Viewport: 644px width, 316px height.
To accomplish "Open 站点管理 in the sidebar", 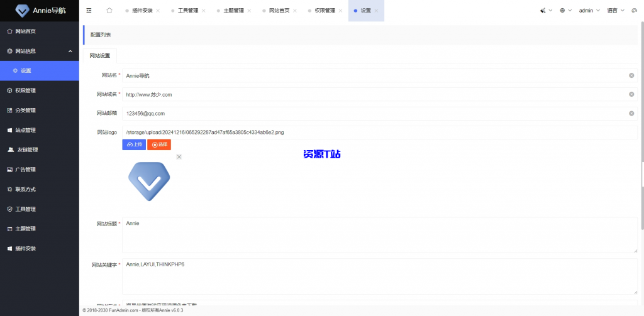I will (40, 130).
